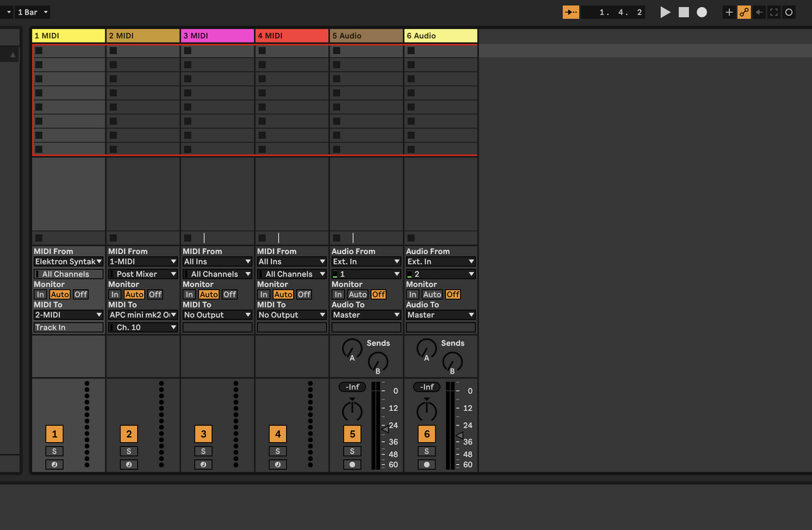The width and height of the screenshot is (812, 530).
Task: Open the Post Mixer dropdown
Action: pyautogui.click(x=143, y=274)
